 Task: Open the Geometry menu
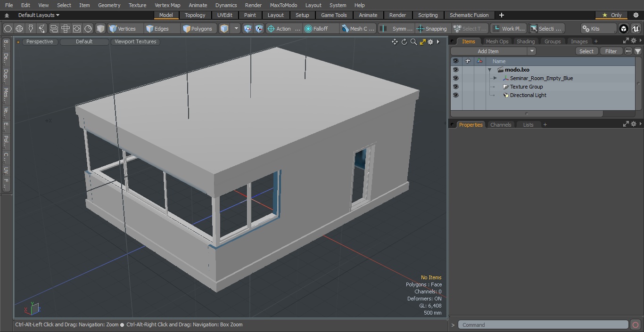(109, 5)
